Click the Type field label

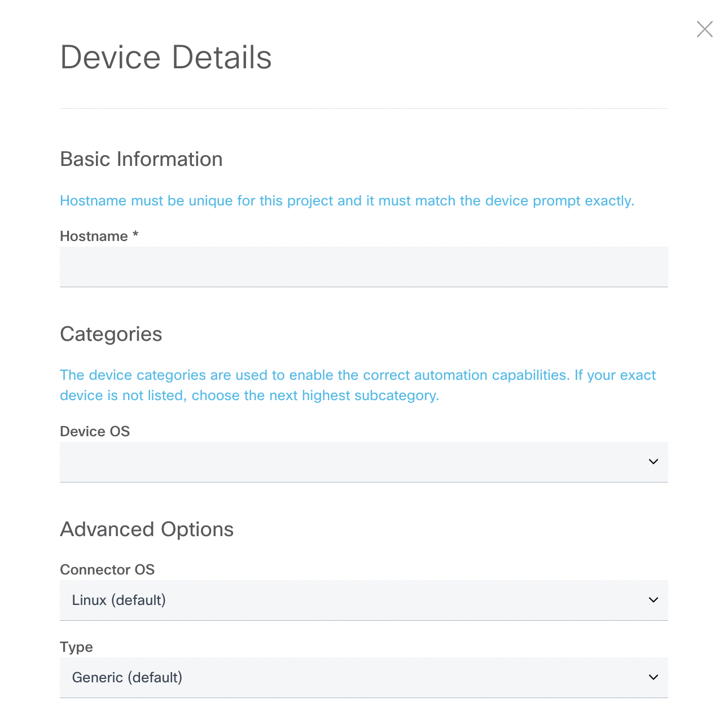[x=76, y=647]
